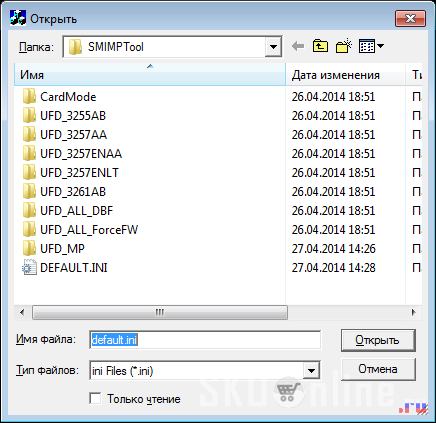
Task: Click the Открыть button
Action: tap(378, 340)
